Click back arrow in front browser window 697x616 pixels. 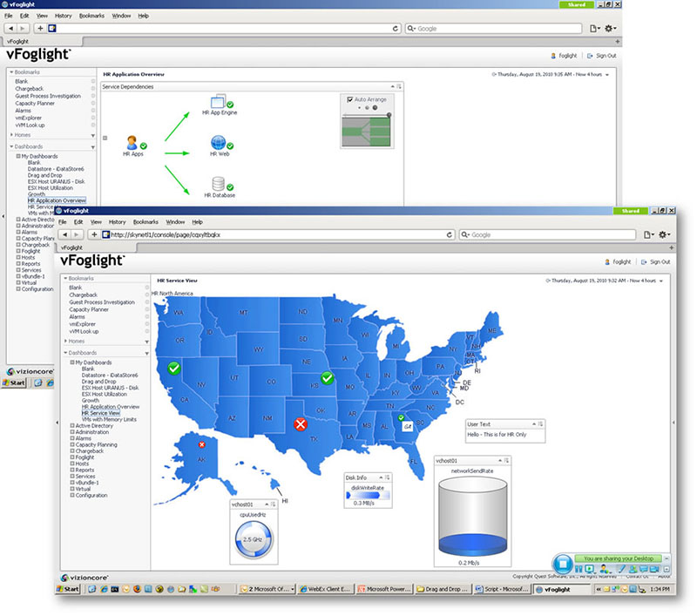coord(65,234)
